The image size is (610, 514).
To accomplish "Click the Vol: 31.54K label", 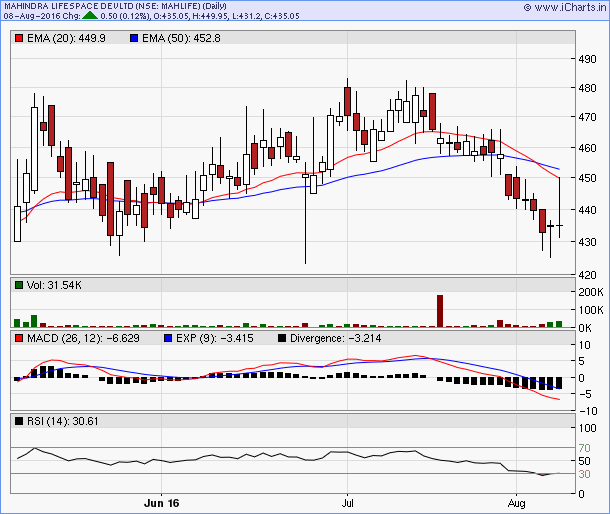I will pyautogui.click(x=54, y=285).
